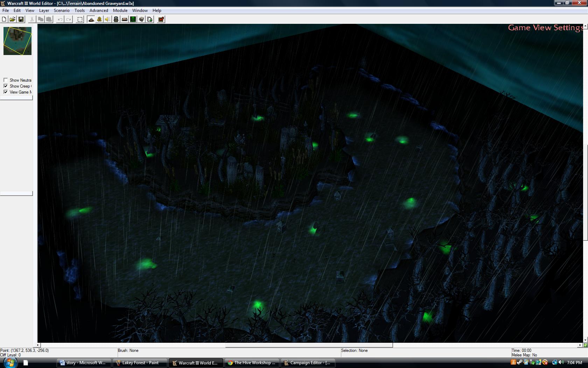Click the Melee Map: No status text
The height and width of the screenshot is (368, 588).
524,355
